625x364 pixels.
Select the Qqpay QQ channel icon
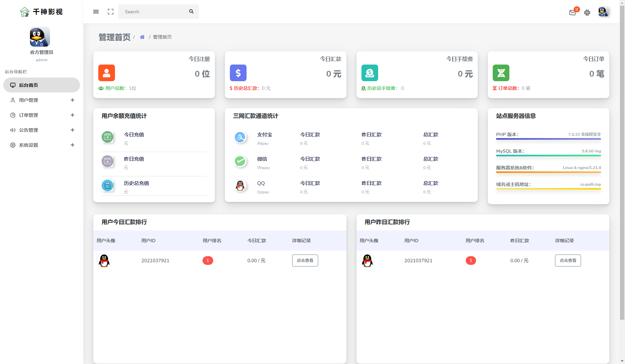241,186
